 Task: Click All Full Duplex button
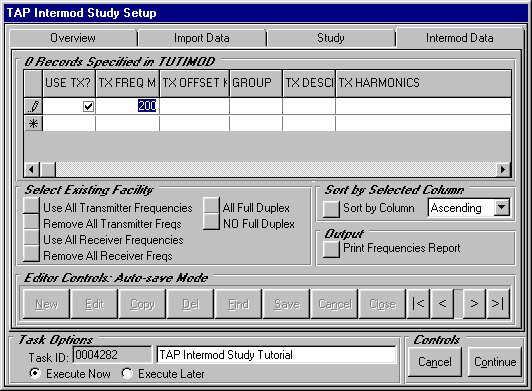[211, 206]
